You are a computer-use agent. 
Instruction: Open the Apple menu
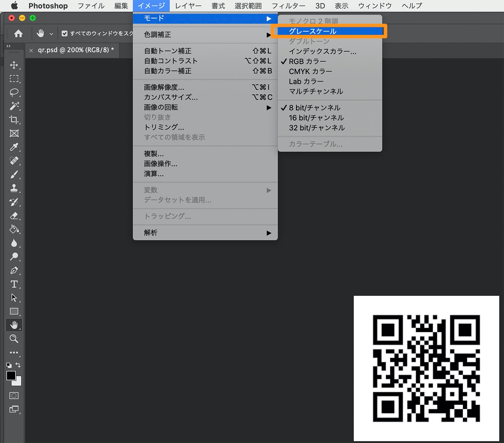tap(14, 6)
